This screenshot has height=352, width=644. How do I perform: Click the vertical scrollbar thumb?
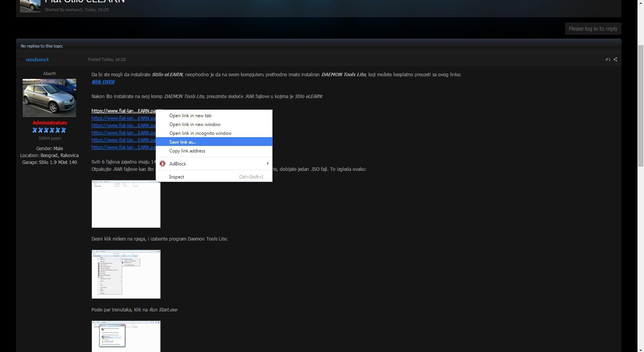click(641, 105)
